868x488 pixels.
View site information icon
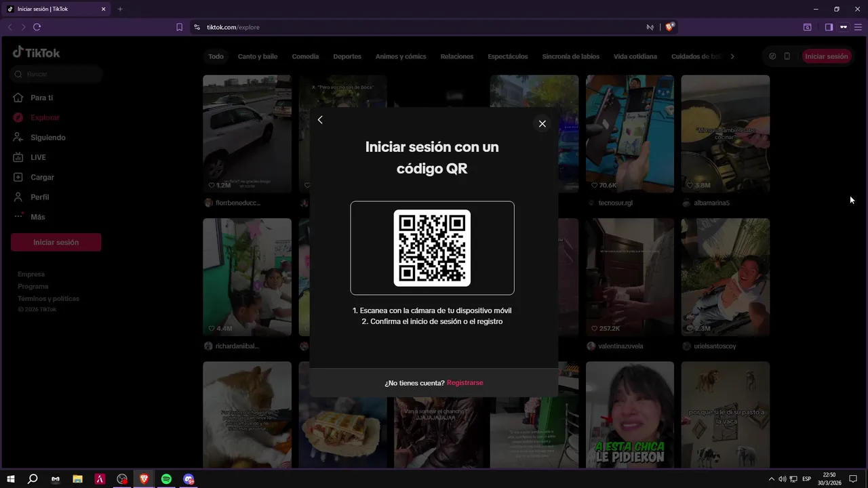(197, 27)
